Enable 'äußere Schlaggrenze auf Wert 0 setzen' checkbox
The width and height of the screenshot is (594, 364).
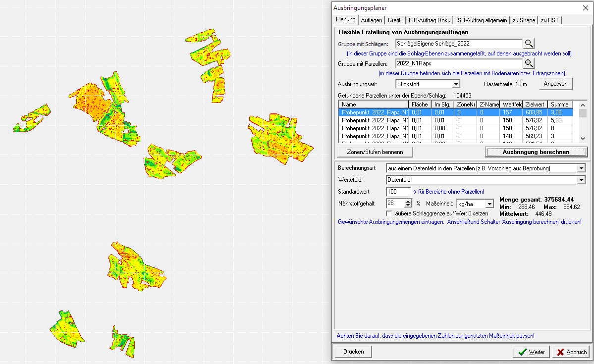pos(389,213)
